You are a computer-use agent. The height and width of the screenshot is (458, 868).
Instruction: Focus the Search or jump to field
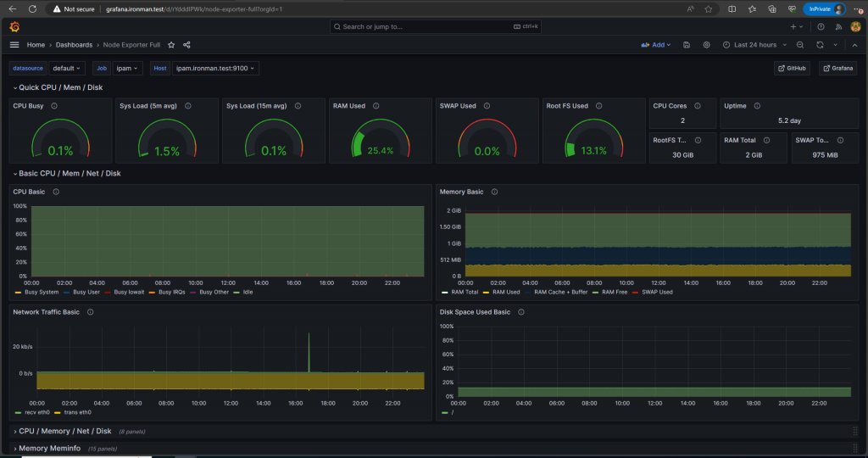436,26
